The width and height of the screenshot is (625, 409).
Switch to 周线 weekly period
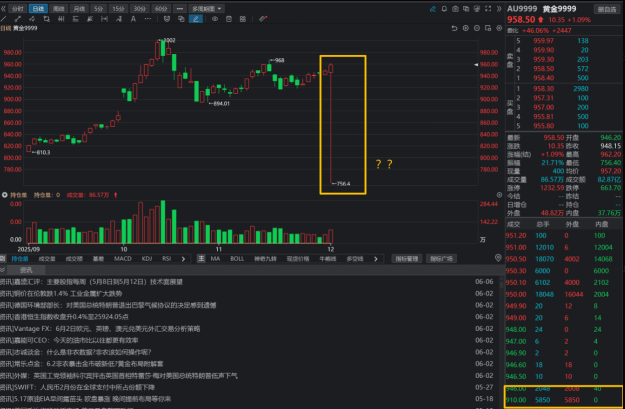[59, 8]
